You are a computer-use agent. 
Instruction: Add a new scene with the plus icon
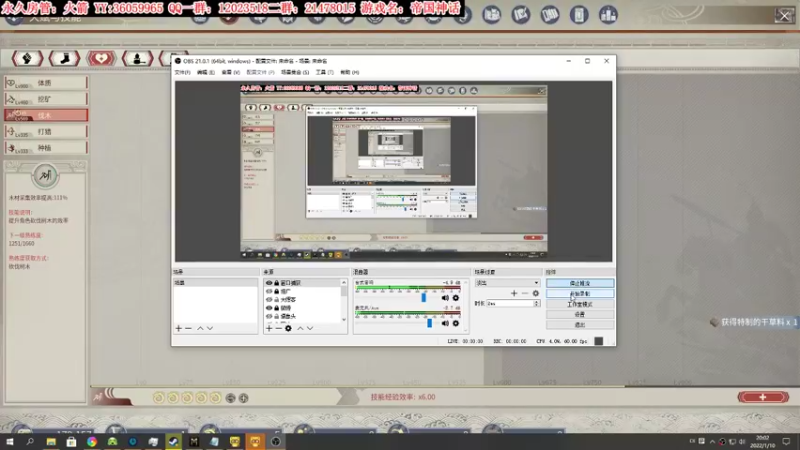tap(179, 328)
